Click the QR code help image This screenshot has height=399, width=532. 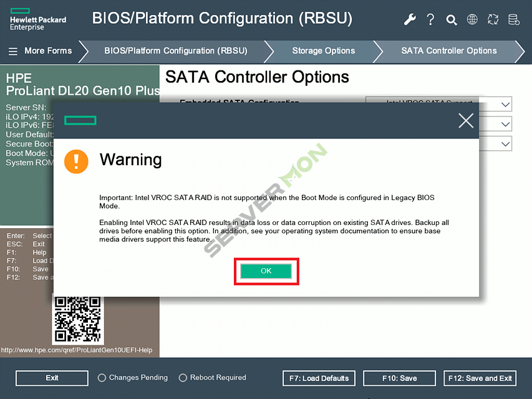coord(78,319)
